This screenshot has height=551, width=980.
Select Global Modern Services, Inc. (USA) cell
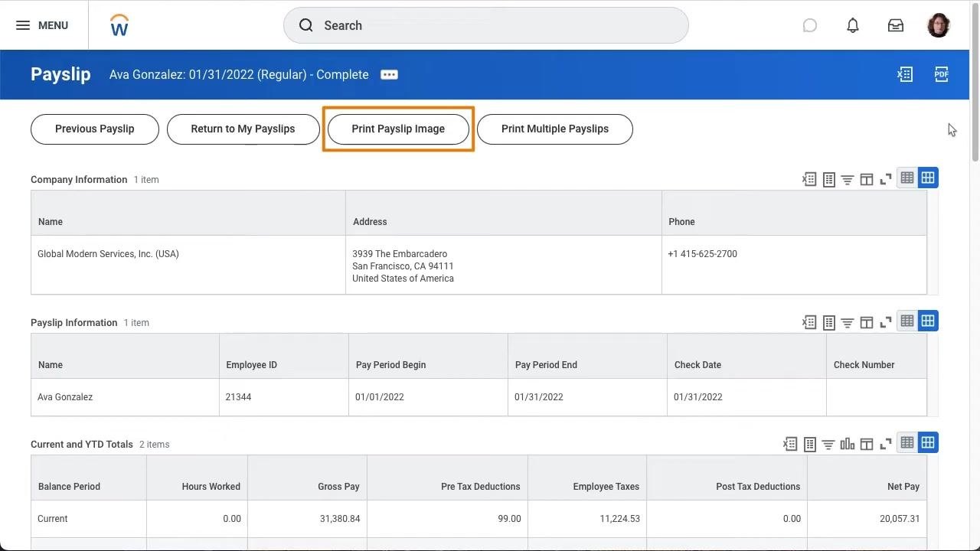pos(188,265)
